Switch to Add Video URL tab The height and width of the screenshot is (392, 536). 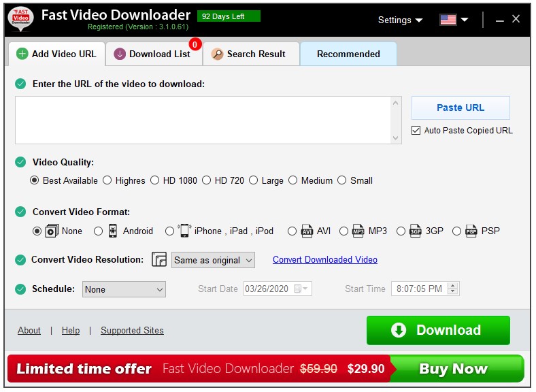57,54
